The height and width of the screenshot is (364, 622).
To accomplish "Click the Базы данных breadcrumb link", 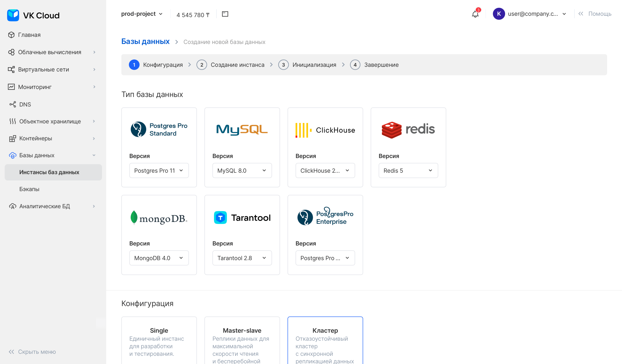I will pos(145,41).
